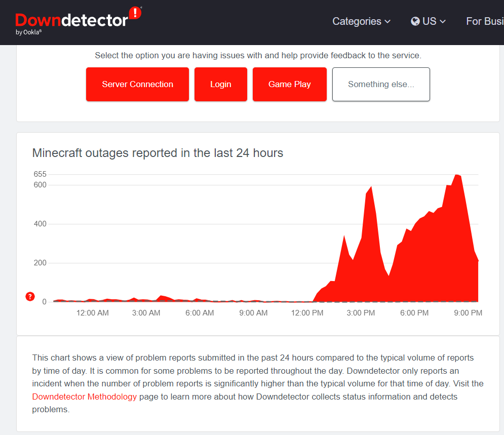Image resolution: width=504 pixels, height=435 pixels.
Task: Click the Minecraft outages chart title
Action: (x=158, y=153)
